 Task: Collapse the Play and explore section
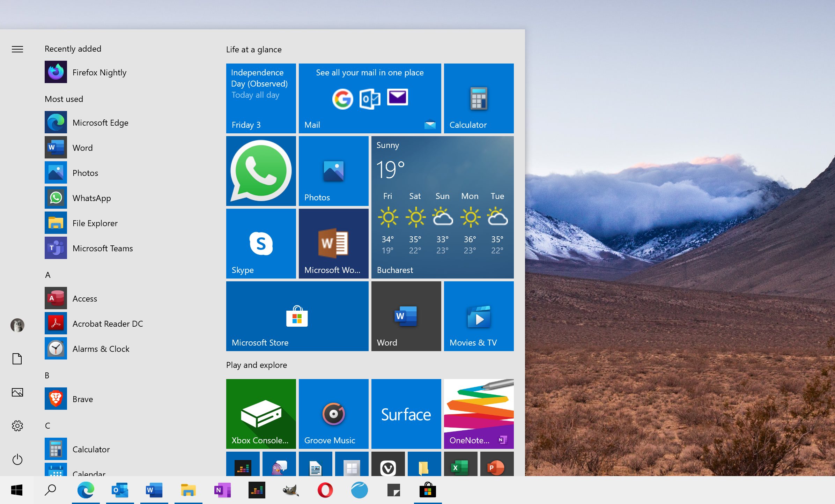click(257, 365)
